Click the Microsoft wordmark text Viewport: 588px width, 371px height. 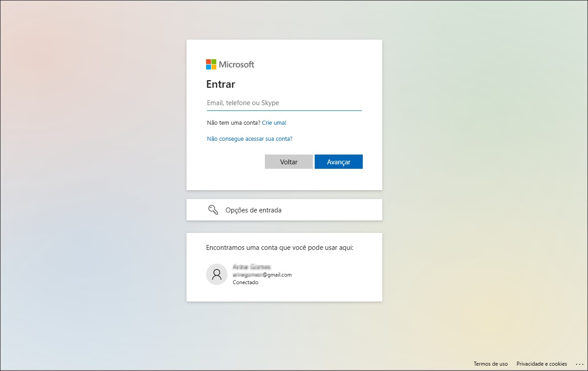coord(236,65)
